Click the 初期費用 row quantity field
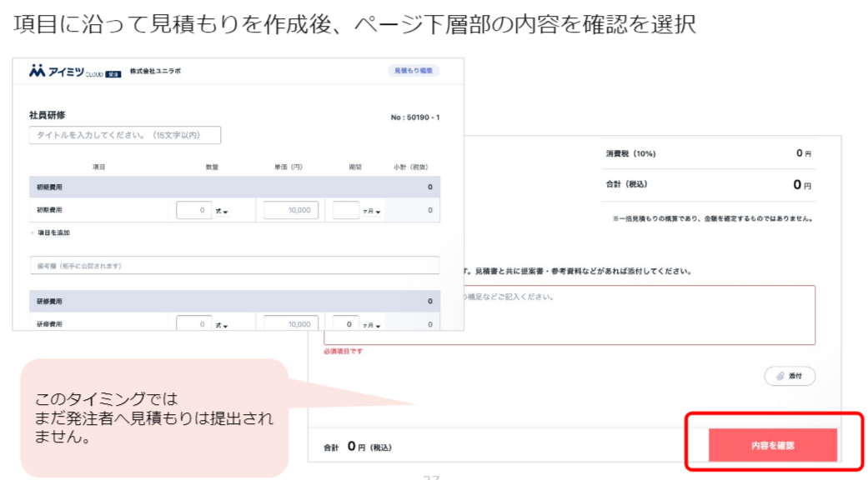The height and width of the screenshot is (480, 868). [x=193, y=211]
